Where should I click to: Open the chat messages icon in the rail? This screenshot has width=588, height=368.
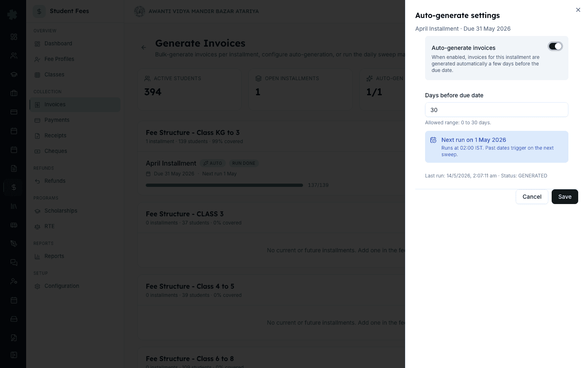[x=14, y=263]
